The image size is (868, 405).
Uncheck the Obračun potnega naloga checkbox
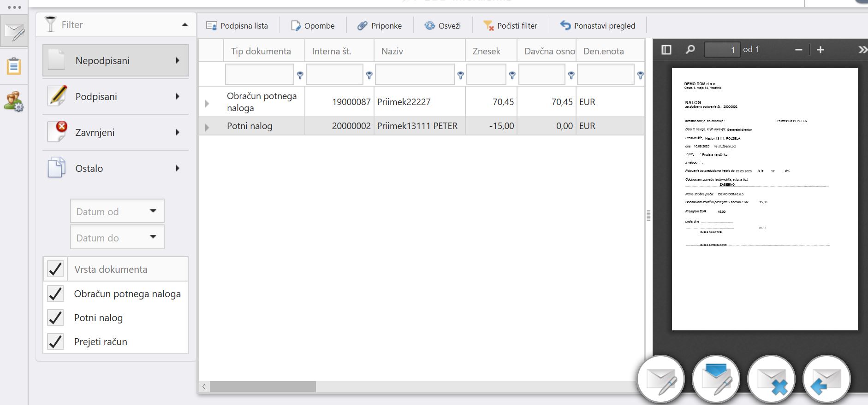click(x=56, y=293)
